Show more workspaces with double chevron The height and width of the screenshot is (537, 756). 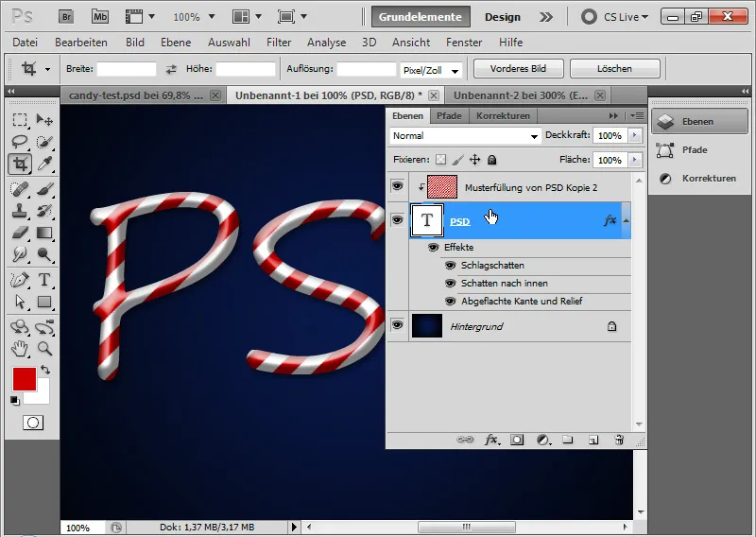click(x=546, y=17)
